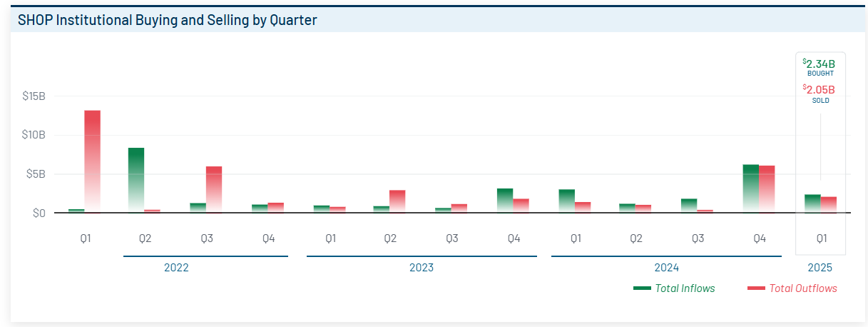Click the SHOP Institutional Buying and Selling title
Image resolution: width=868 pixels, height=327 pixels.
click(168, 20)
